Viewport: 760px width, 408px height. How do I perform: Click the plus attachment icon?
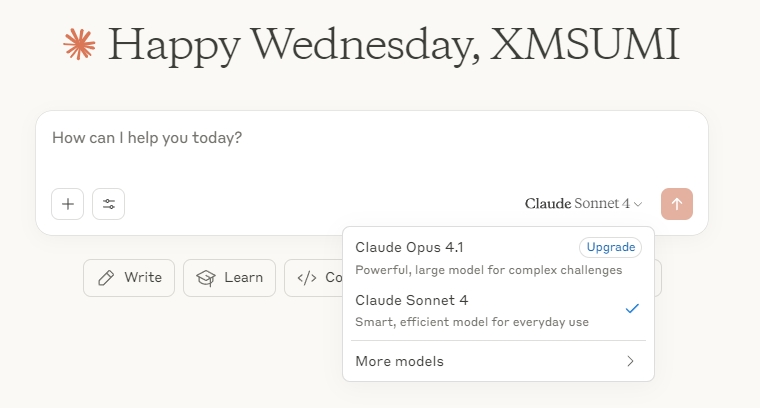click(x=67, y=204)
